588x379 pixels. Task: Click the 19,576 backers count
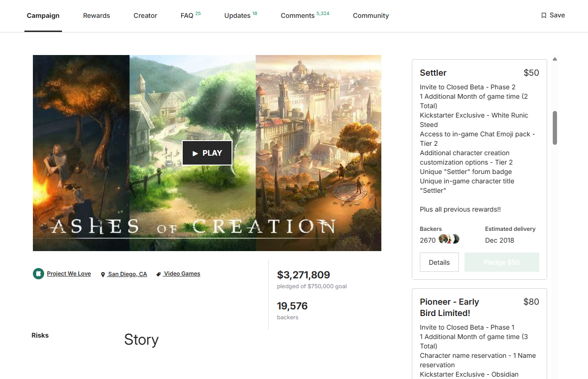[292, 306]
